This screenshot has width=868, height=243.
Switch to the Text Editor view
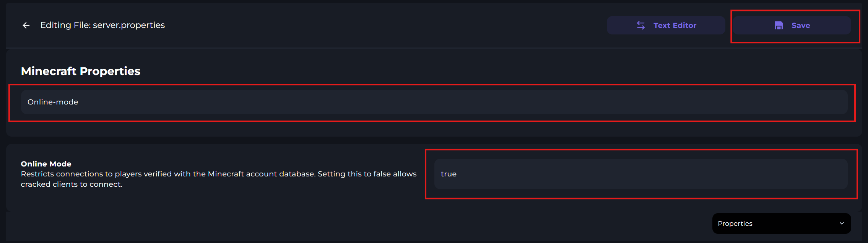click(666, 25)
